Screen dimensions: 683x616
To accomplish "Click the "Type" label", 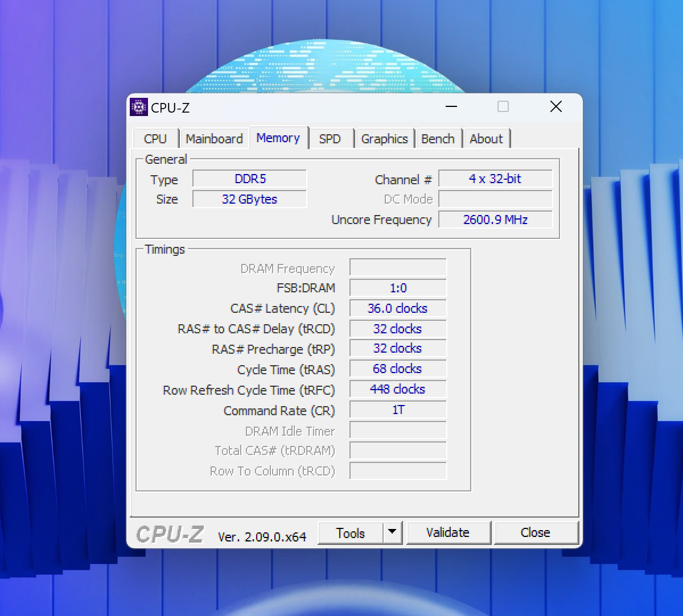I will click(x=164, y=180).
